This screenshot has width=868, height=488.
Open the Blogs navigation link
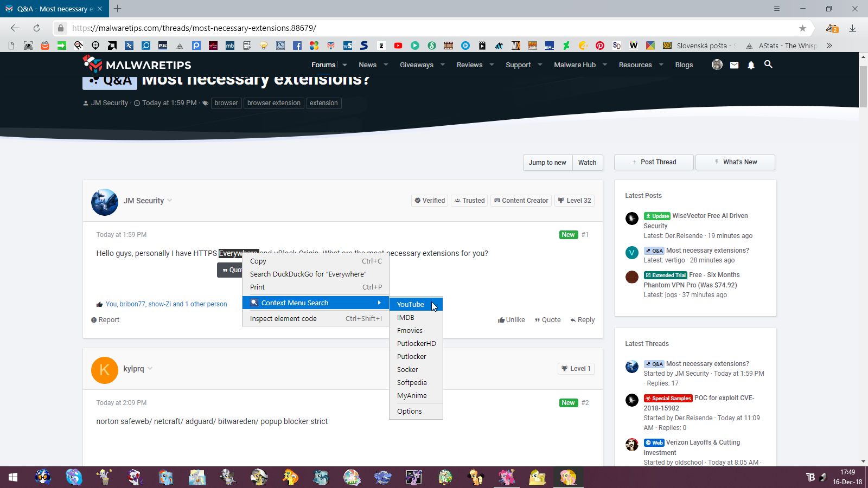point(684,65)
